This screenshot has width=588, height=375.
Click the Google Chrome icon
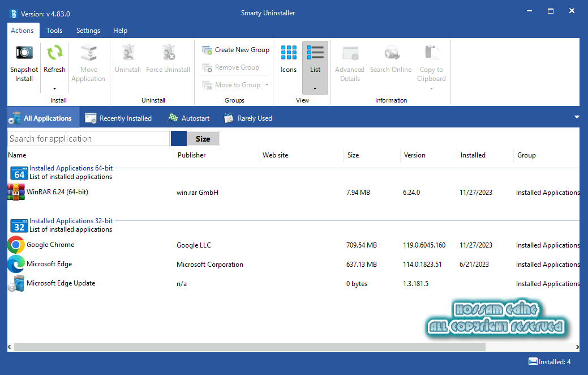coord(16,245)
